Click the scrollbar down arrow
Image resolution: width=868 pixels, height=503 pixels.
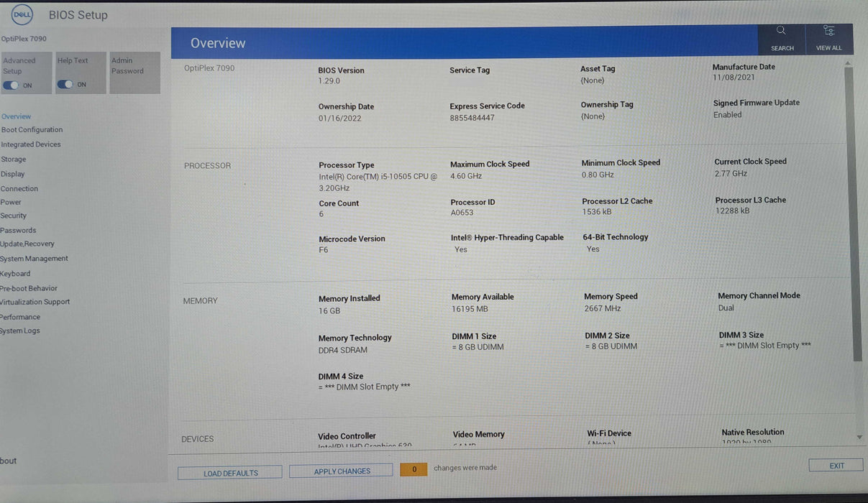pos(859,437)
